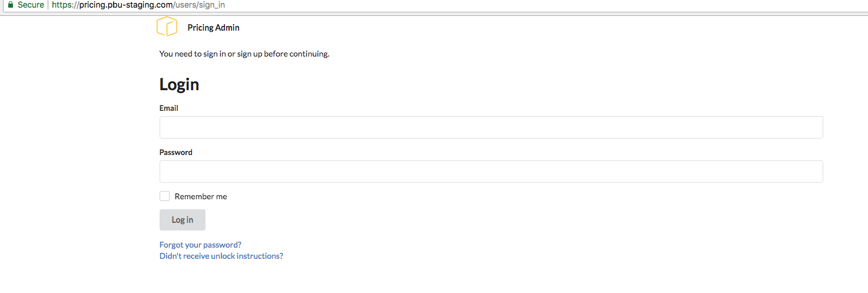This screenshot has width=868, height=293.
Task: Click the /users/sign_in path in the URL
Action: pos(199,5)
